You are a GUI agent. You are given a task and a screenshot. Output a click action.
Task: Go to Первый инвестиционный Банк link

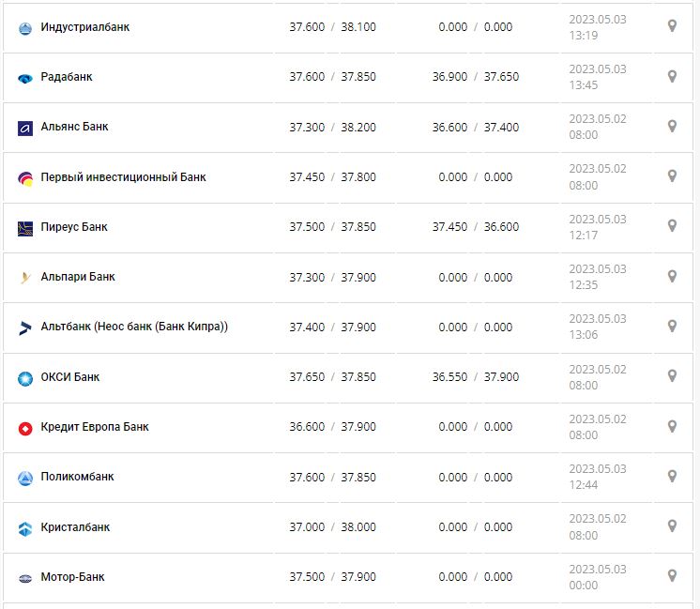click(123, 177)
